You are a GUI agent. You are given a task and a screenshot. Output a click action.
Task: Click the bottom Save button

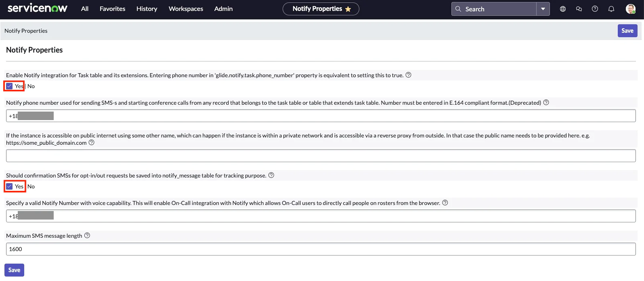coord(14,270)
